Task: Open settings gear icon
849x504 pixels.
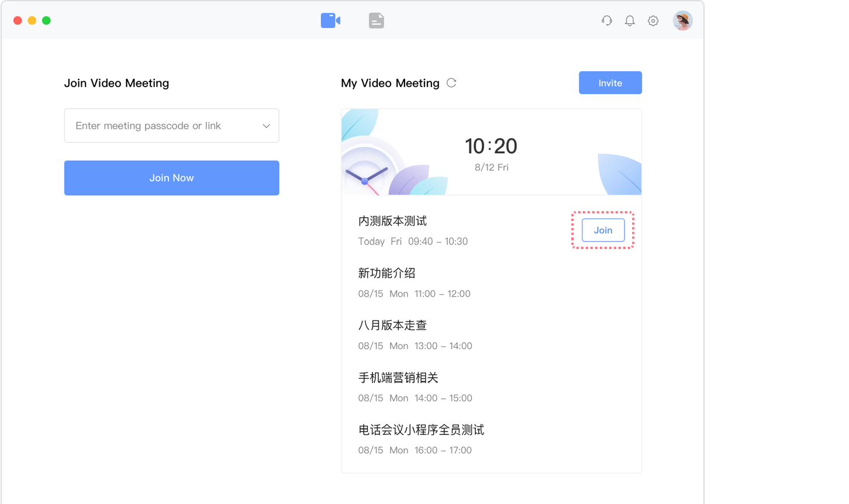Action: coord(653,20)
